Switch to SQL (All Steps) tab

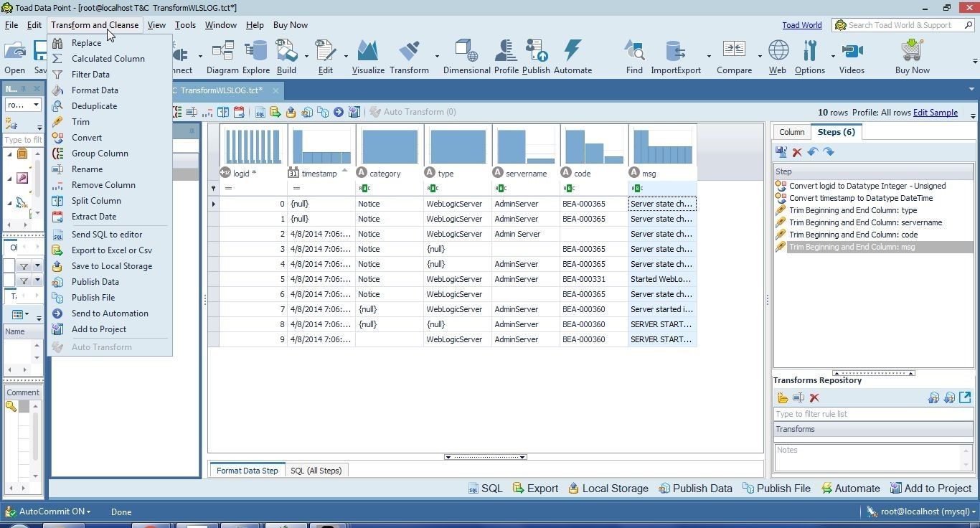(x=316, y=471)
